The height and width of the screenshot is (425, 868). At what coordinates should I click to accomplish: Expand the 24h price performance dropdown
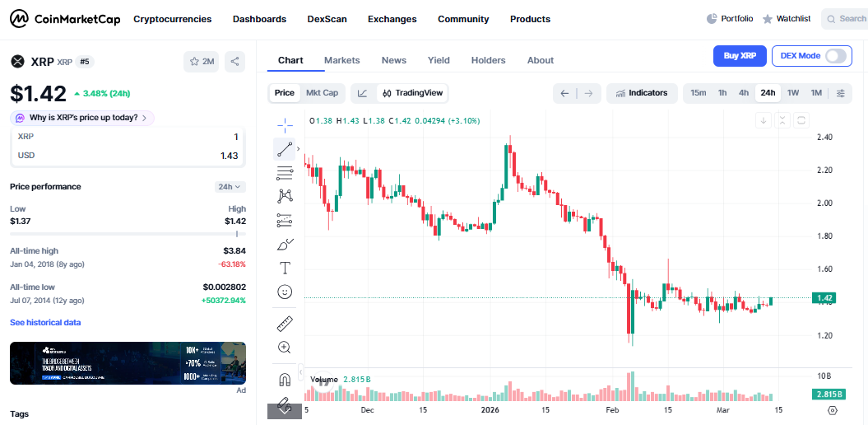pos(230,187)
